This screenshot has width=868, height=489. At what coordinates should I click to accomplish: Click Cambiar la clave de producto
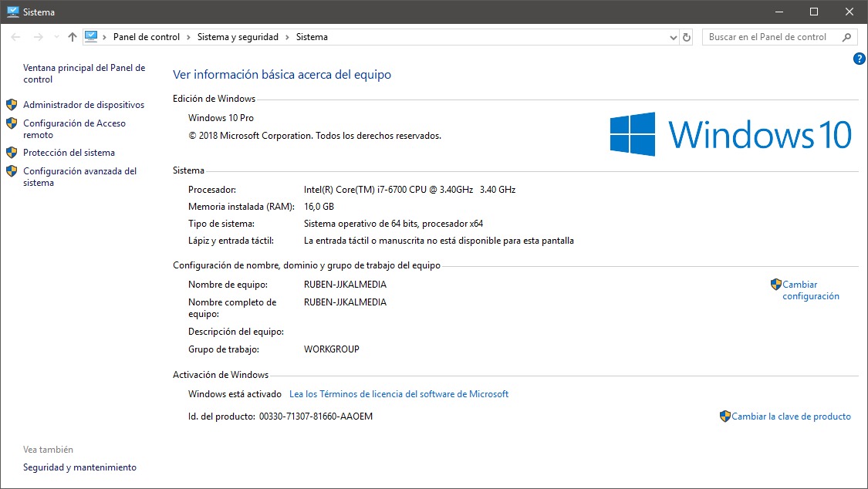pos(791,416)
